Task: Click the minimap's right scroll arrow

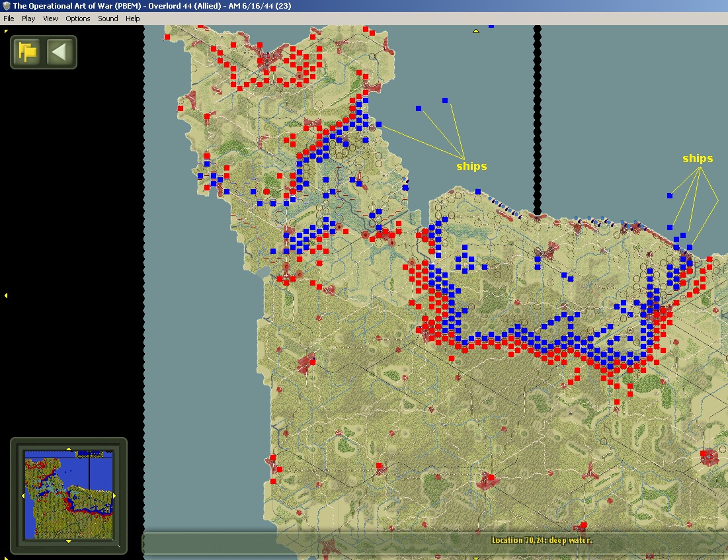Action: pos(114,496)
